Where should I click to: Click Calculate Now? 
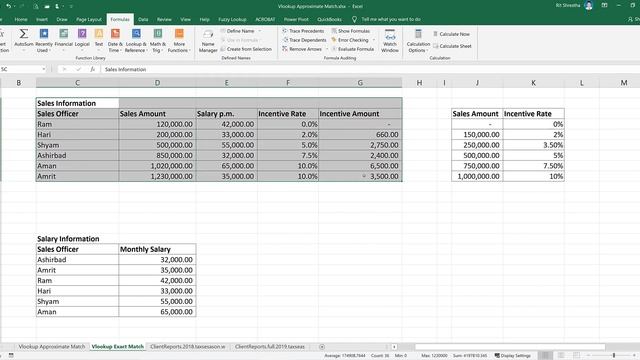(451, 34)
